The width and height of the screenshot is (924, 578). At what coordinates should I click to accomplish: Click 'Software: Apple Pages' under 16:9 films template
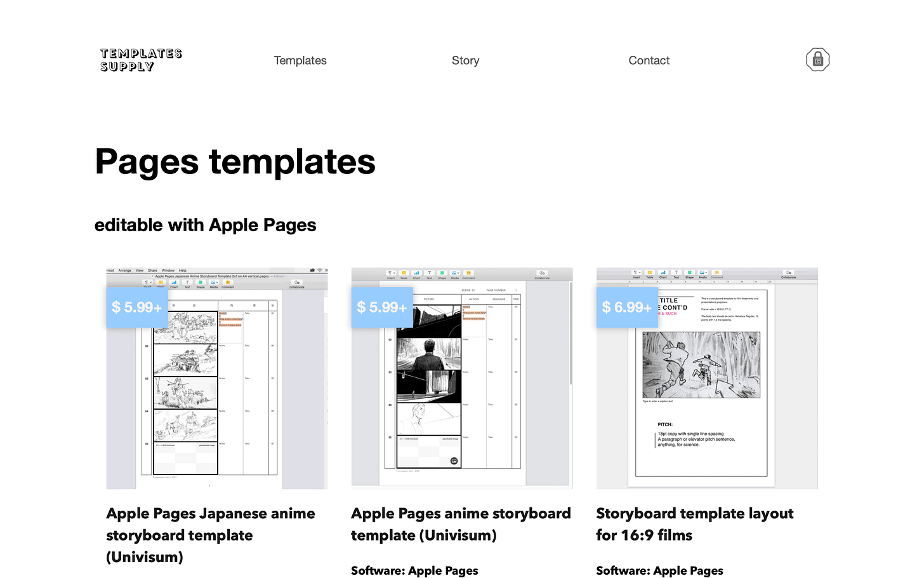(659, 570)
